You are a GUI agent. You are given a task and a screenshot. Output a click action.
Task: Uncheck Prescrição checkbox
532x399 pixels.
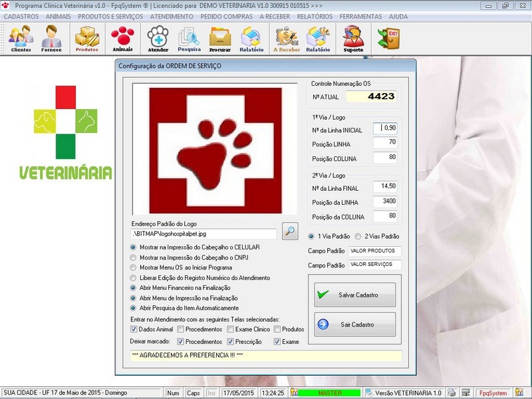(230, 342)
